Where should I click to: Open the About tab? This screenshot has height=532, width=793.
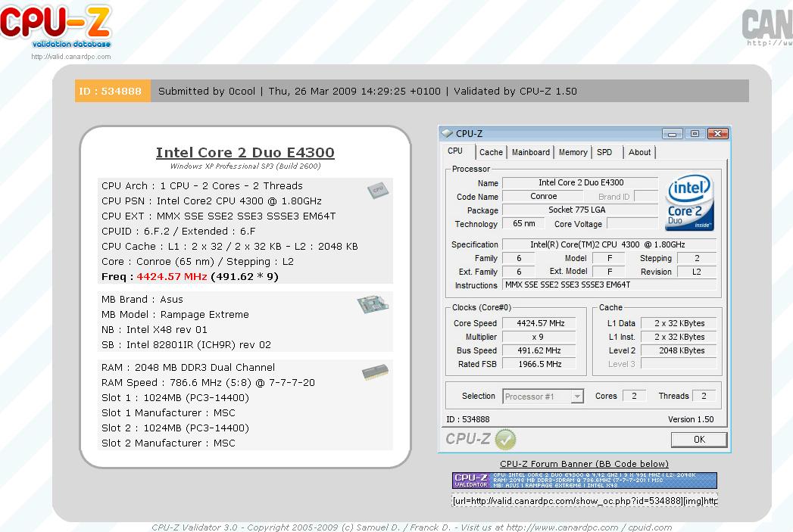(640, 152)
